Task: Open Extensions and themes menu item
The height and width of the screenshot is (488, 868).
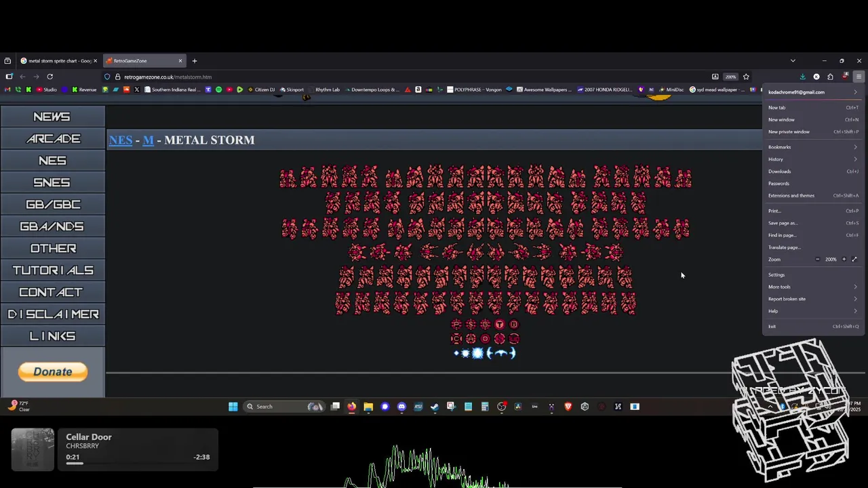Action: pyautogui.click(x=812, y=196)
